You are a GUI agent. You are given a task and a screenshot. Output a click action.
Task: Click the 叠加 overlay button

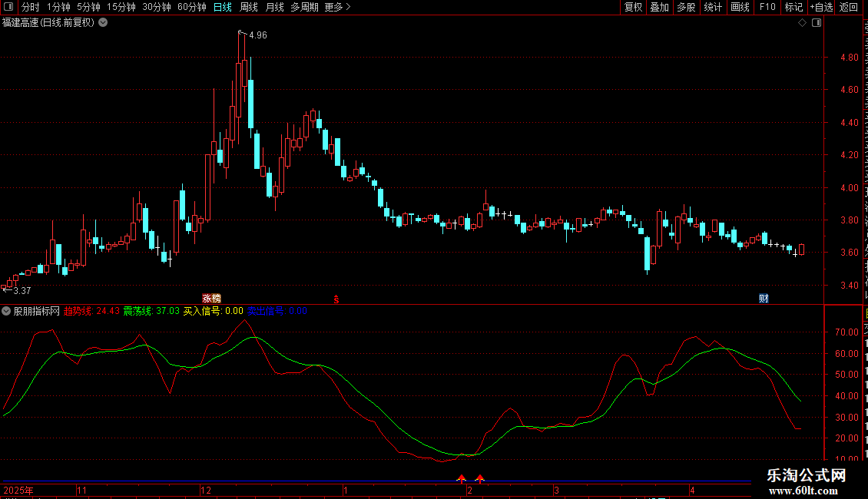659,7
